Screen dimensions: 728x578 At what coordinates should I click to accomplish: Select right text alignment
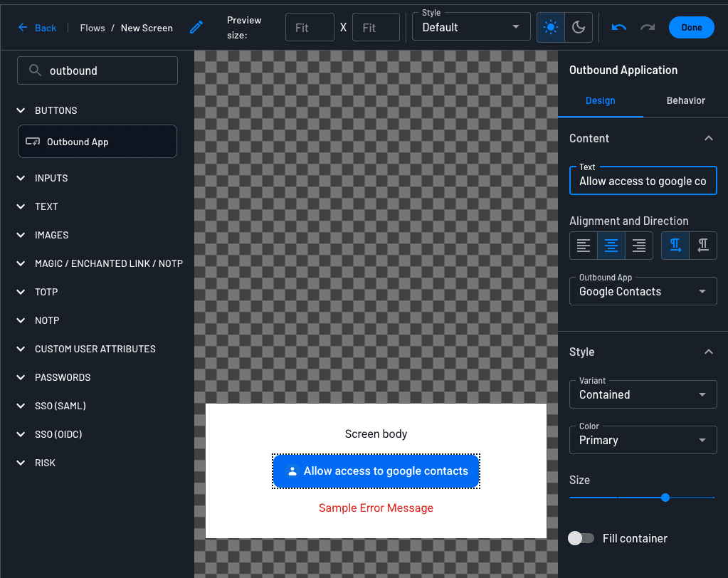tap(638, 245)
